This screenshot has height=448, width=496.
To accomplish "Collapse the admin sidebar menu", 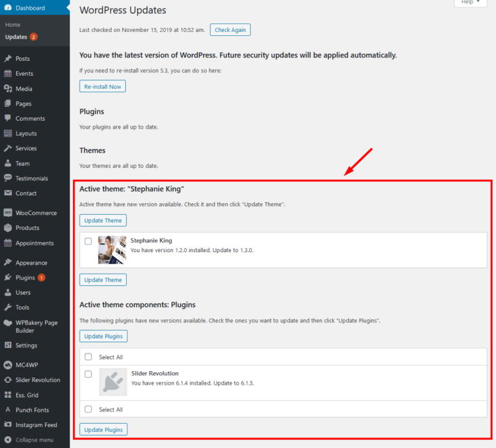I will [33, 440].
